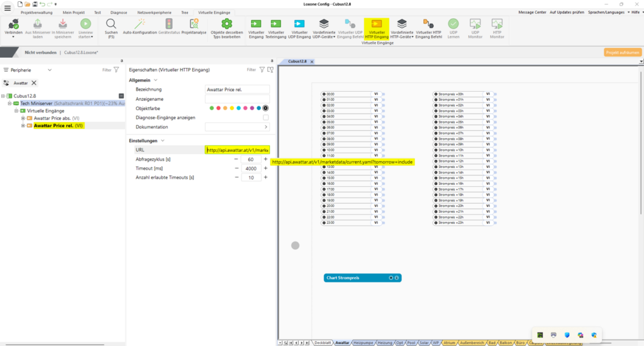Click Virtueller HTTP Eingang Befehl icon

click(429, 24)
